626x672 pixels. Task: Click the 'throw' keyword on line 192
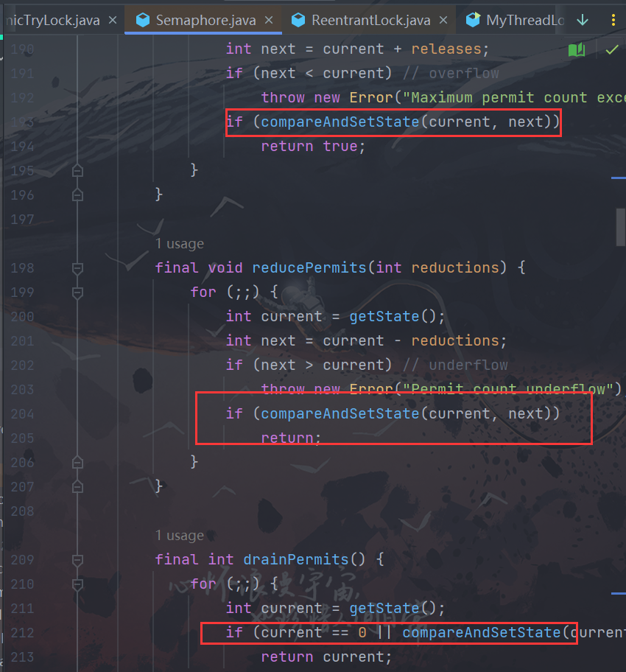pyautogui.click(x=283, y=98)
